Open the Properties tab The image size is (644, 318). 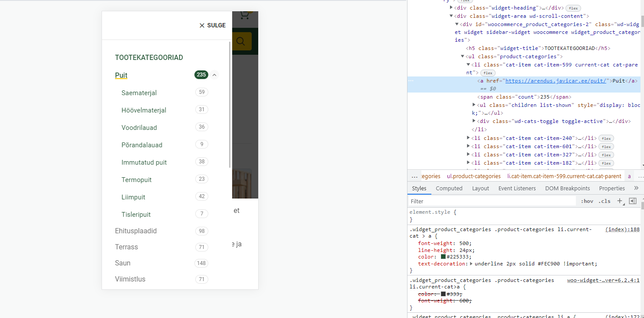pos(612,188)
